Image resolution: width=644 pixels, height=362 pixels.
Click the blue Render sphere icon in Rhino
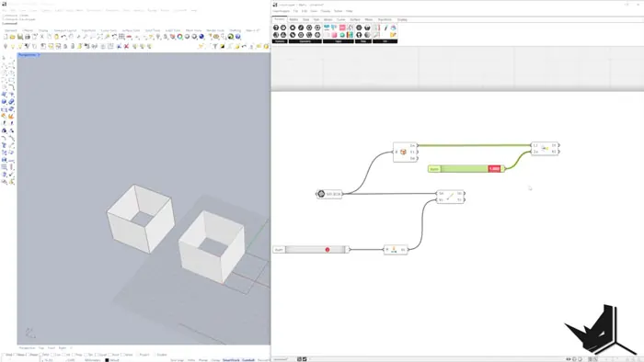[201, 37]
